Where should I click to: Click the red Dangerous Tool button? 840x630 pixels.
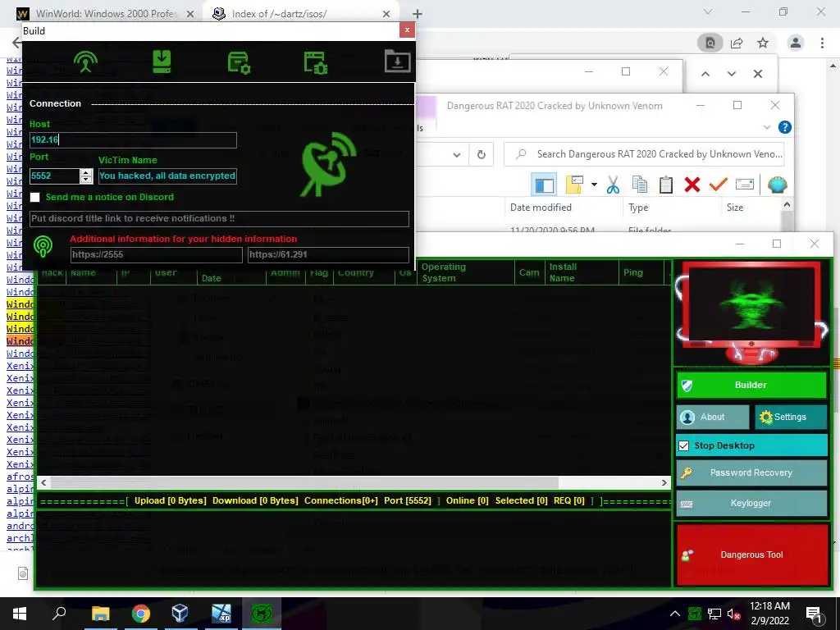point(752,555)
